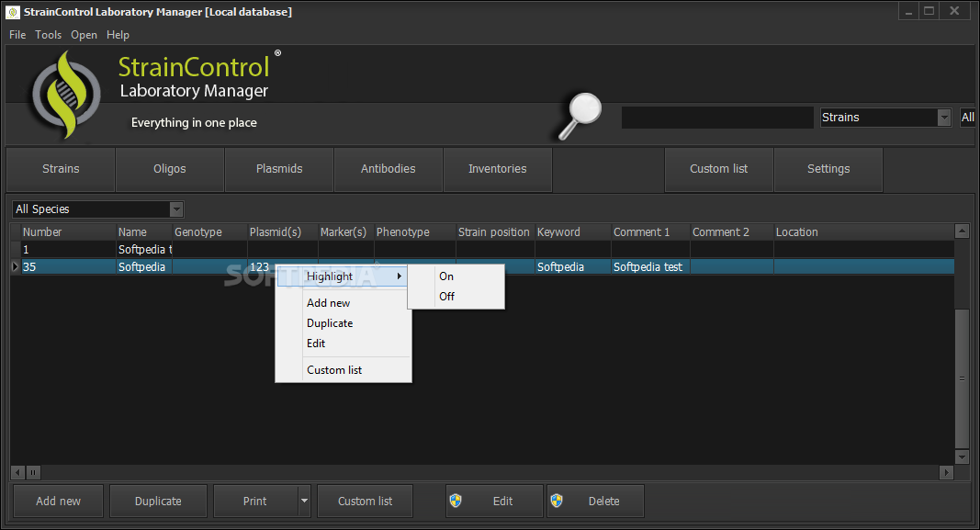The width and height of the screenshot is (980, 530).
Task: Click the bottom Add new button
Action: coord(58,501)
